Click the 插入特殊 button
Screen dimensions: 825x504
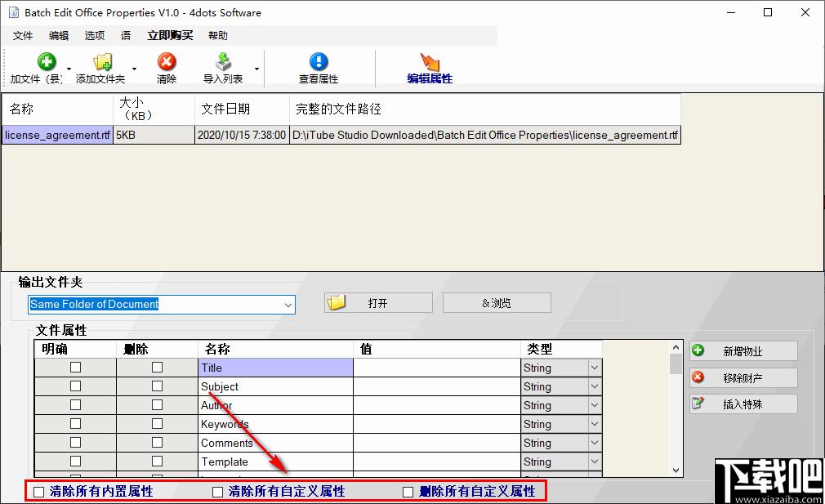coord(743,404)
